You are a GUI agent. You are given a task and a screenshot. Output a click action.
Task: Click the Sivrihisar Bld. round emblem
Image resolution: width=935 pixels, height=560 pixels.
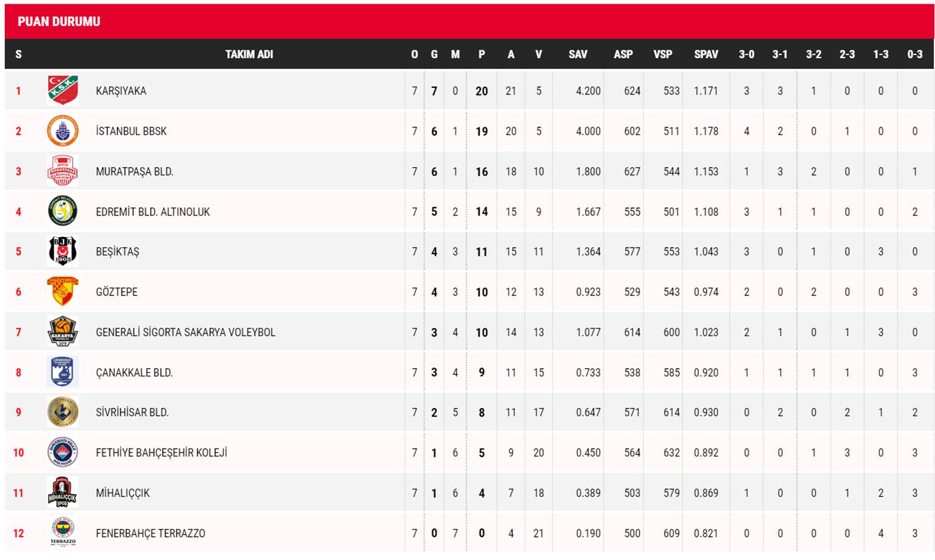[63, 412]
